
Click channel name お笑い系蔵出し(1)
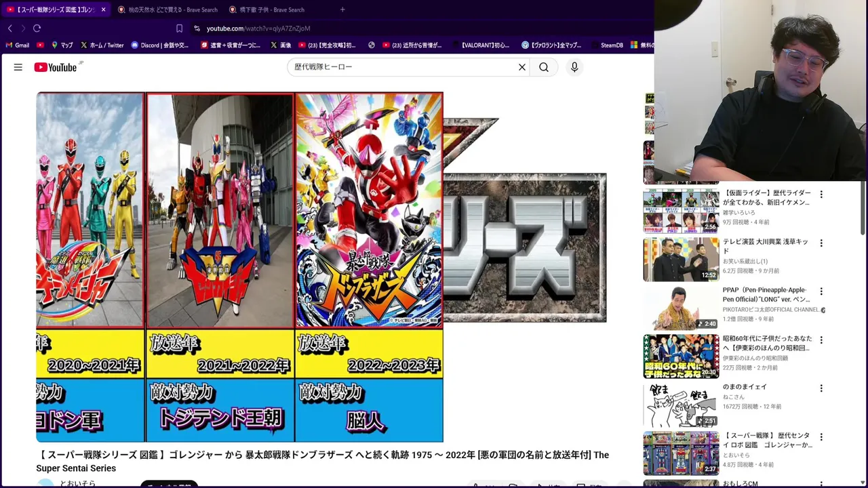[745, 262]
